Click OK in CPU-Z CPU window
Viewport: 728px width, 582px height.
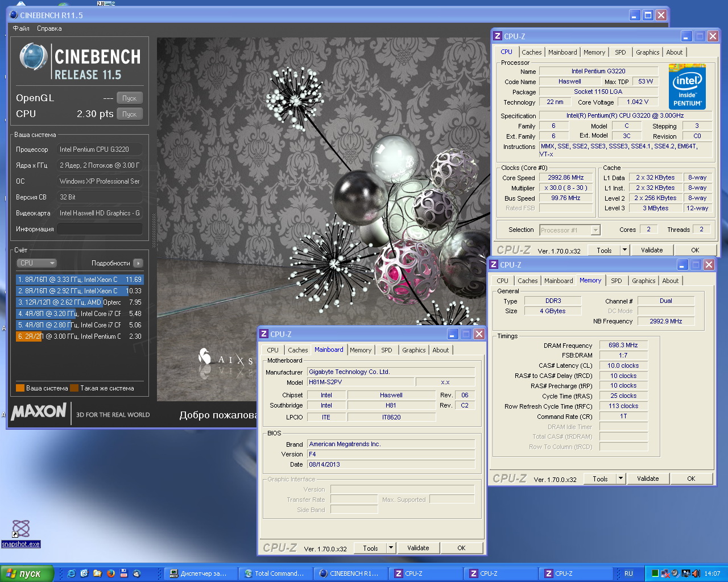click(x=695, y=250)
